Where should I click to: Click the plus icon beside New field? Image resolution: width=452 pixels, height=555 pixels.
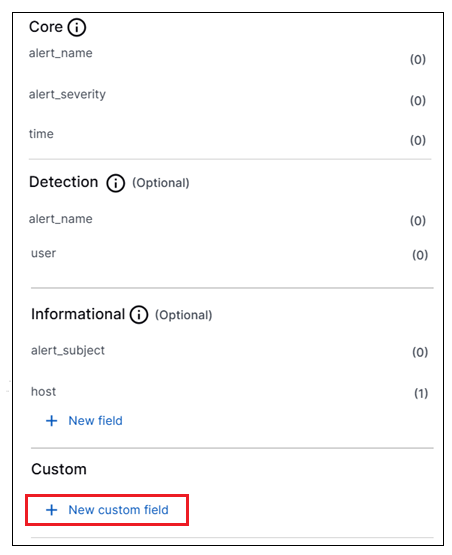tap(52, 420)
